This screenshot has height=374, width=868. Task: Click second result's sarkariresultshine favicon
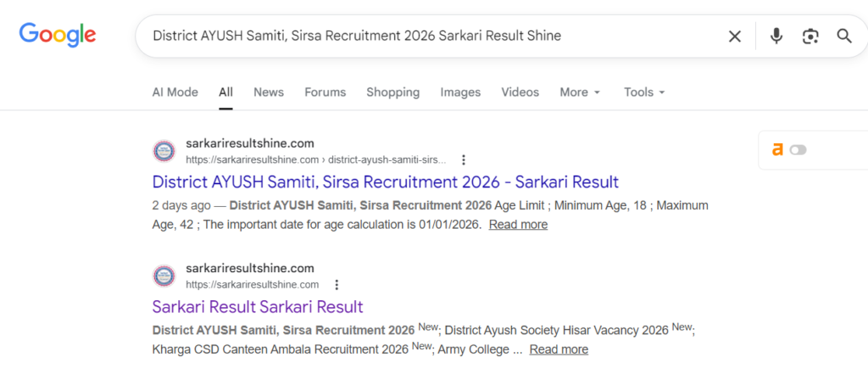[164, 276]
